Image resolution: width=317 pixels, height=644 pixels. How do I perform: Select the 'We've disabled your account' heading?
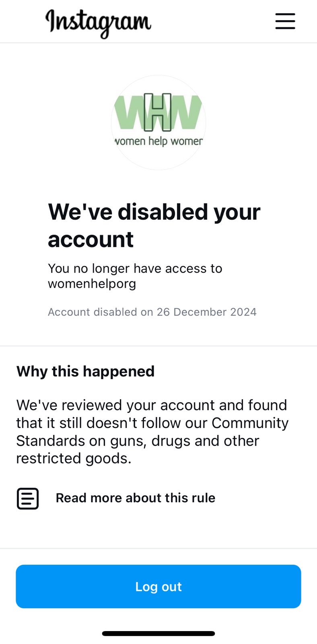coord(154,225)
